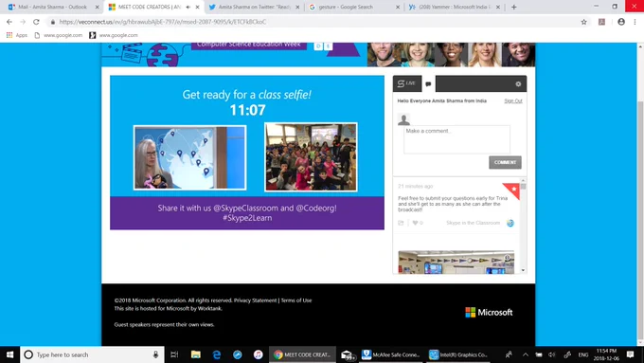Click the chat feed scroll-up arrow
This screenshot has height=363, width=644.
click(523, 180)
